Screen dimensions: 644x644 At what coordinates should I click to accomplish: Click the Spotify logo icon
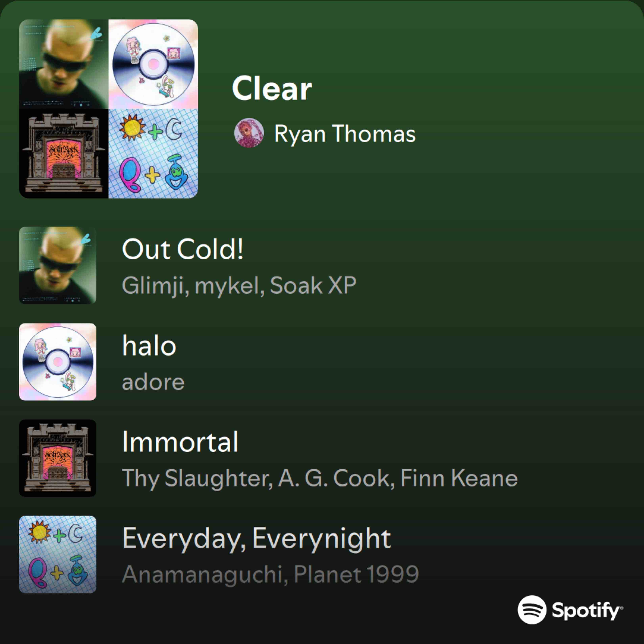tap(532, 610)
